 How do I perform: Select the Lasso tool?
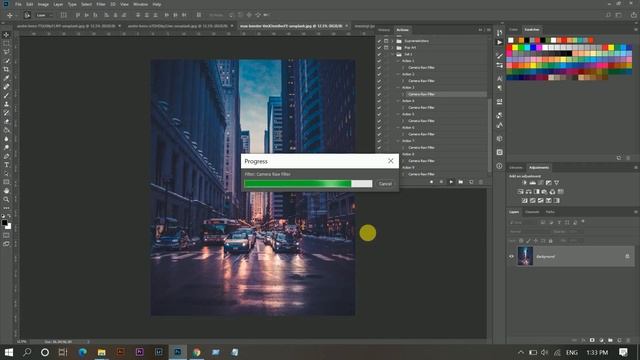(6, 52)
